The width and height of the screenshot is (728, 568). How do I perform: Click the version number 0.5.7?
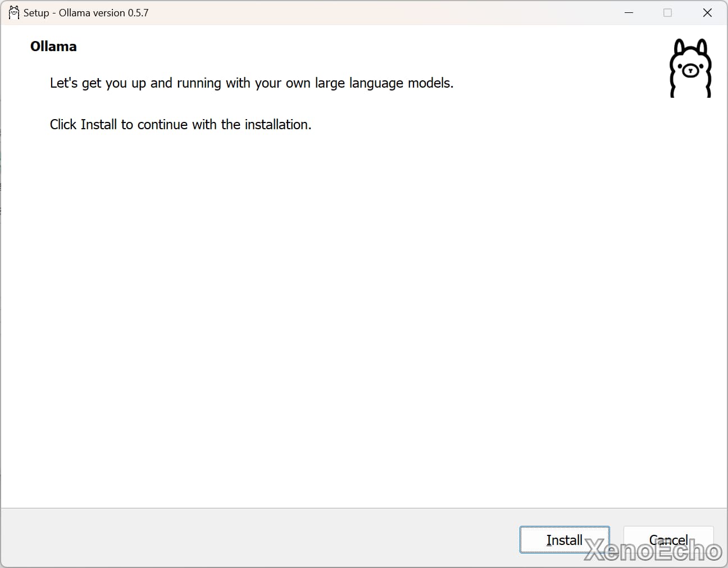coord(138,12)
